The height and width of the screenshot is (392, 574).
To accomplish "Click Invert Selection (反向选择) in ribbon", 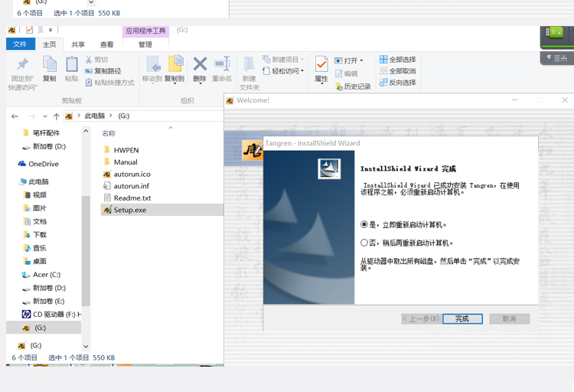I will tap(398, 83).
